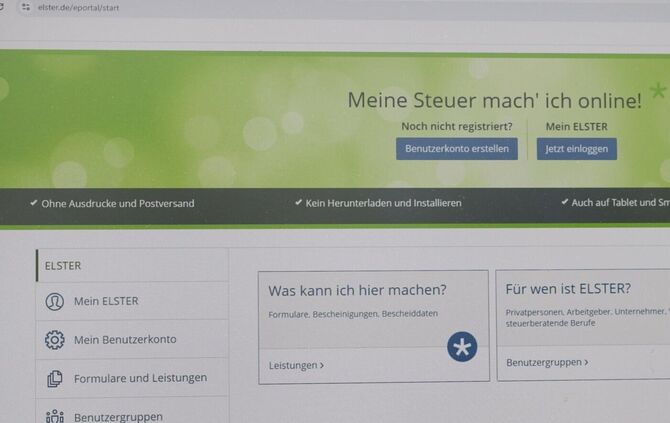The height and width of the screenshot is (423, 670).
Task: Select the ELSTER sidebar header item
Action: pos(132,265)
